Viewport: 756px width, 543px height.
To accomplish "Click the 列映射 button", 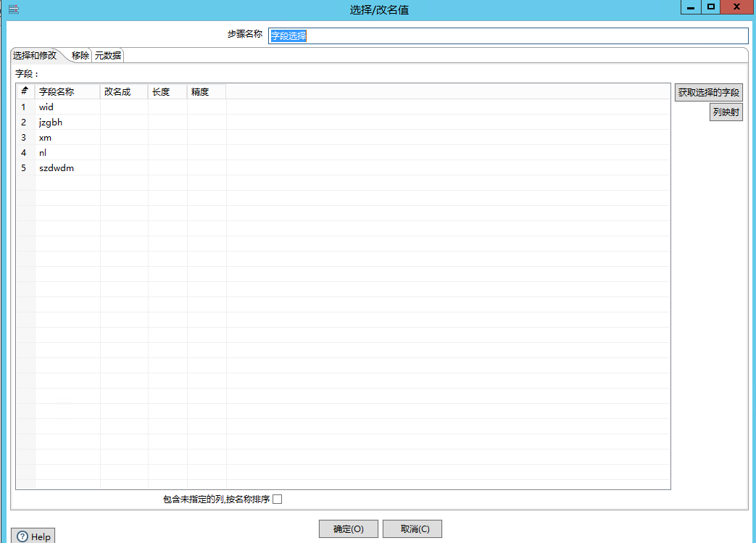I will pyautogui.click(x=726, y=112).
